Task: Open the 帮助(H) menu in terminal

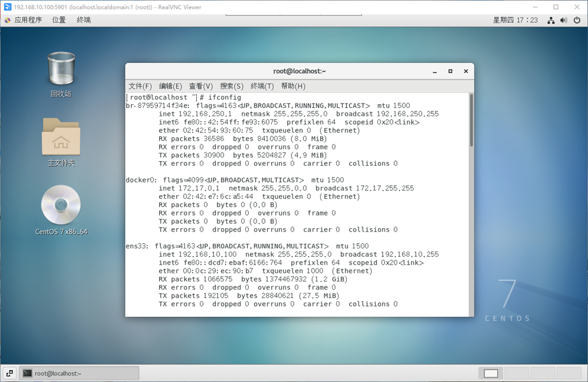Action: click(293, 86)
